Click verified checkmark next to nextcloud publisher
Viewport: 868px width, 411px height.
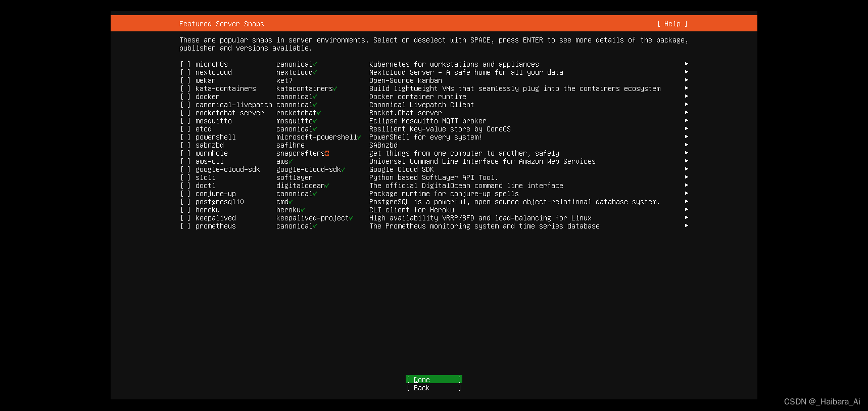coord(315,72)
